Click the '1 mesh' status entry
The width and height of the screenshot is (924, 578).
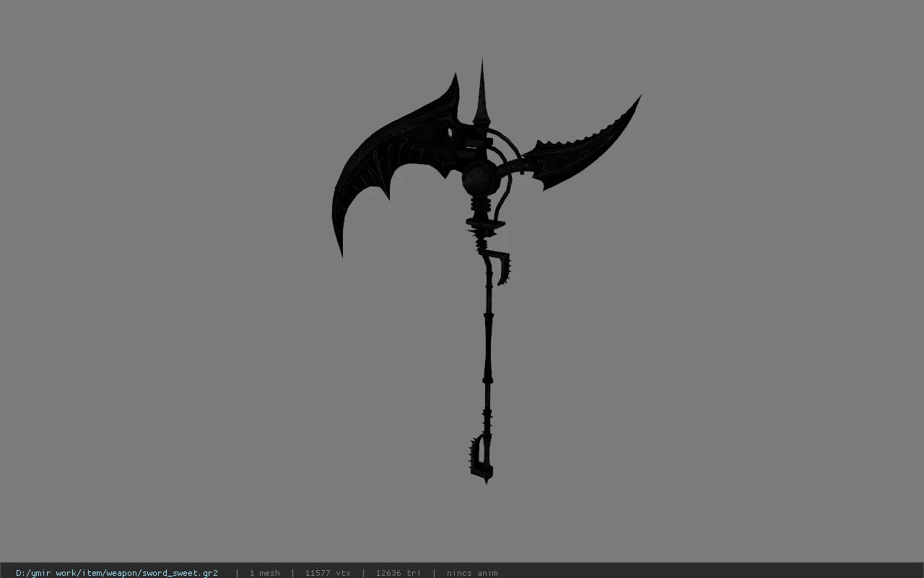[265, 573]
